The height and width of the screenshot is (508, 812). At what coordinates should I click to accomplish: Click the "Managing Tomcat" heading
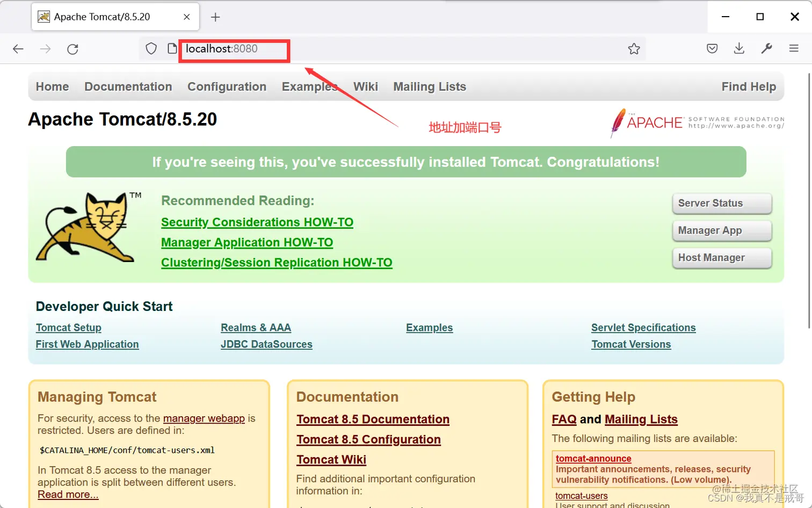(x=97, y=397)
